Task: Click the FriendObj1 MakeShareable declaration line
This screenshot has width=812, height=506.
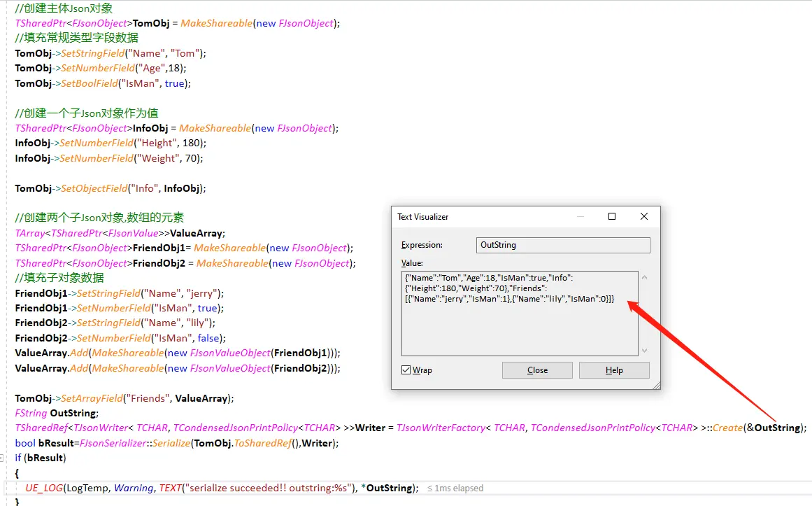Action: pyautogui.click(x=184, y=248)
